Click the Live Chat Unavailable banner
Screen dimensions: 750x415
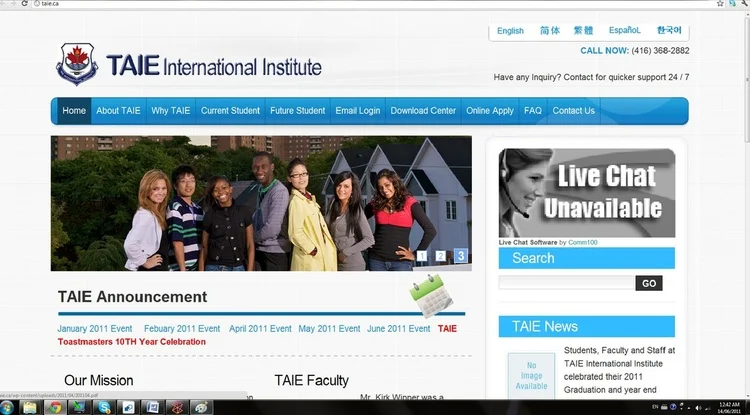click(x=587, y=193)
